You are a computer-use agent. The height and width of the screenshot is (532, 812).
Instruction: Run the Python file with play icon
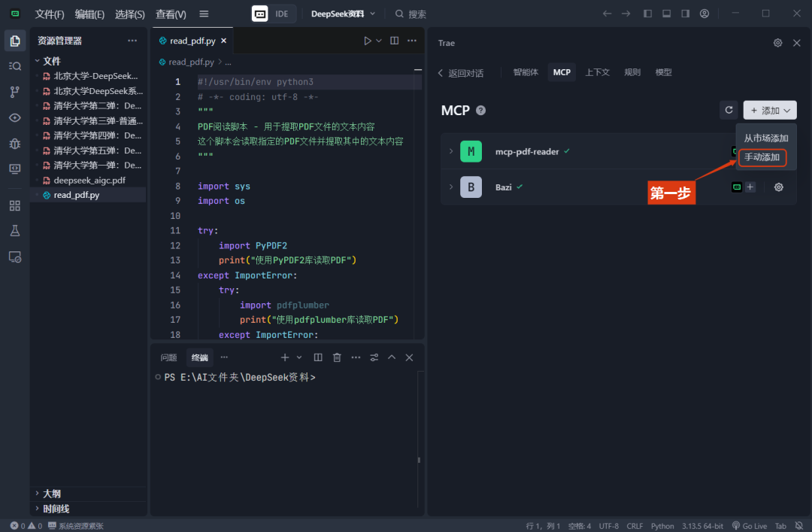pyautogui.click(x=368, y=41)
